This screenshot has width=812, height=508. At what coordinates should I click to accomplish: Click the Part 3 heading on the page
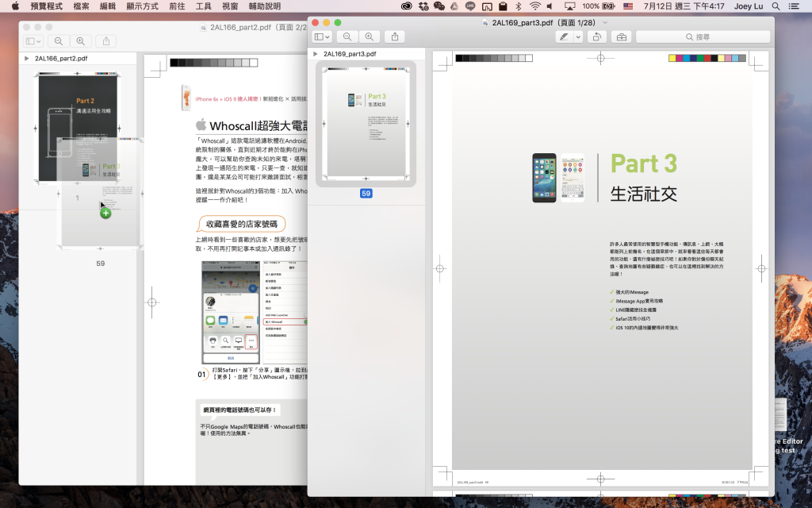(x=644, y=164)
